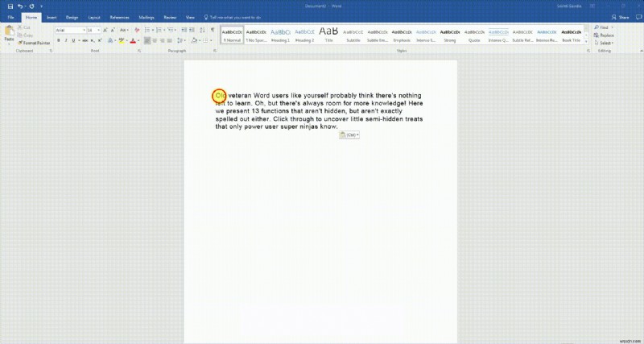
Task: Toggle show/hide paragraph marks
Action: click(213, 30)
